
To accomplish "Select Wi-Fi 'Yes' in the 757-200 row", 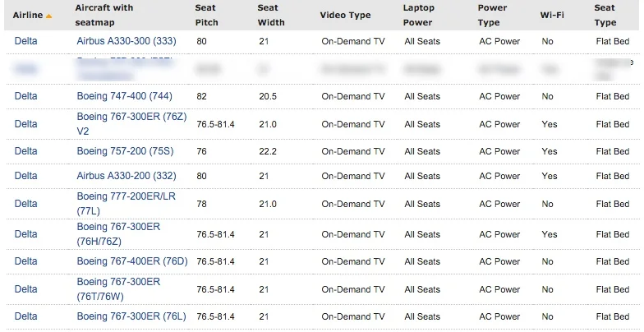I will coord(550,151).
